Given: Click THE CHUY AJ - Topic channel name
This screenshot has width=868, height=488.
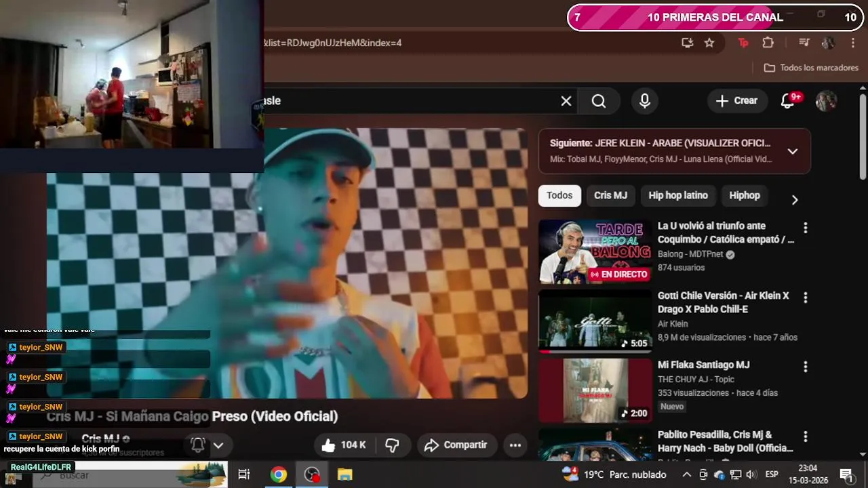Looking at the screenshot, I should pos(696,380).
